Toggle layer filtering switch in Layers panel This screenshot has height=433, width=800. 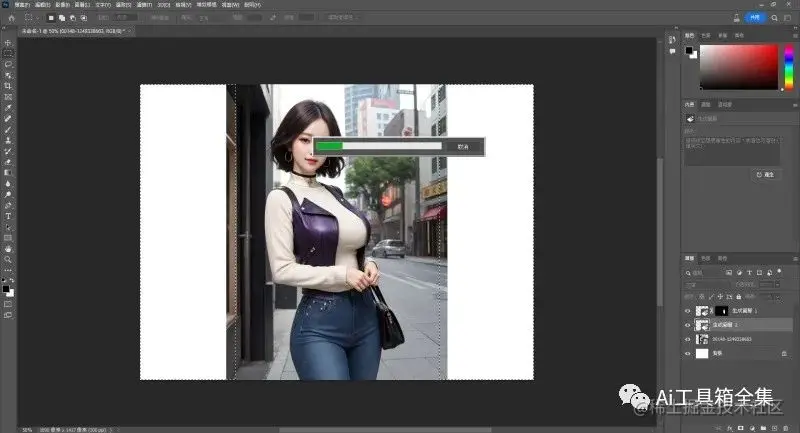point(779,272)
